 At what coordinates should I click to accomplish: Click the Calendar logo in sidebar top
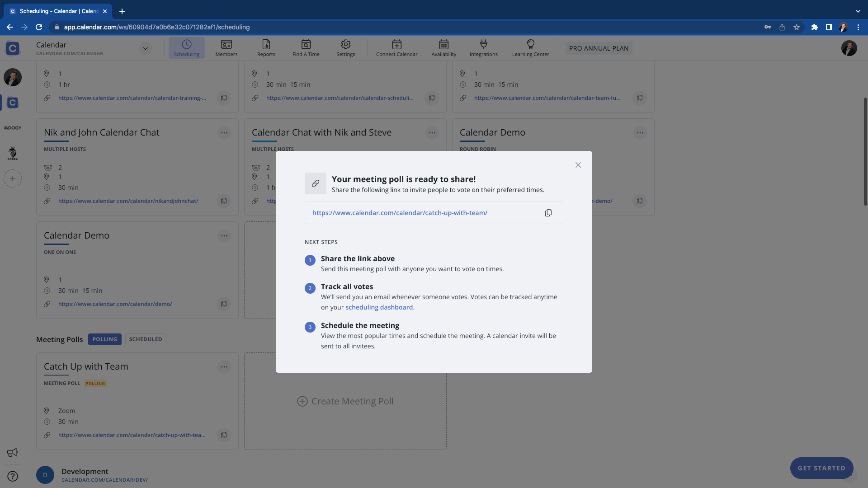(13, 48)
